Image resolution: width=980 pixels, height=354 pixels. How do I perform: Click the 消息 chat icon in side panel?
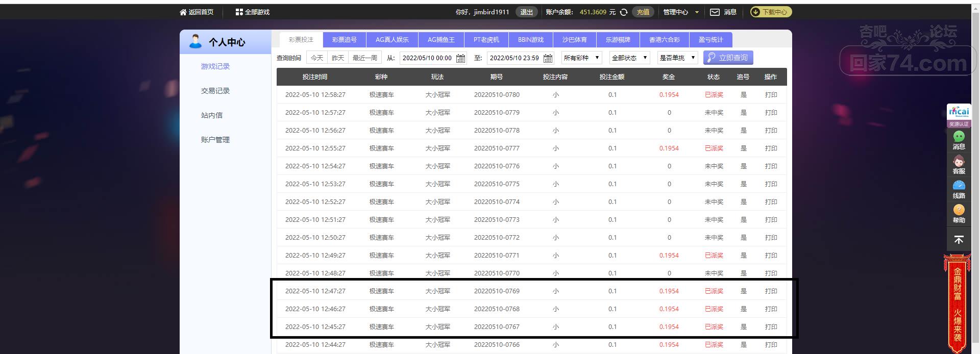(x=959, y=136)
